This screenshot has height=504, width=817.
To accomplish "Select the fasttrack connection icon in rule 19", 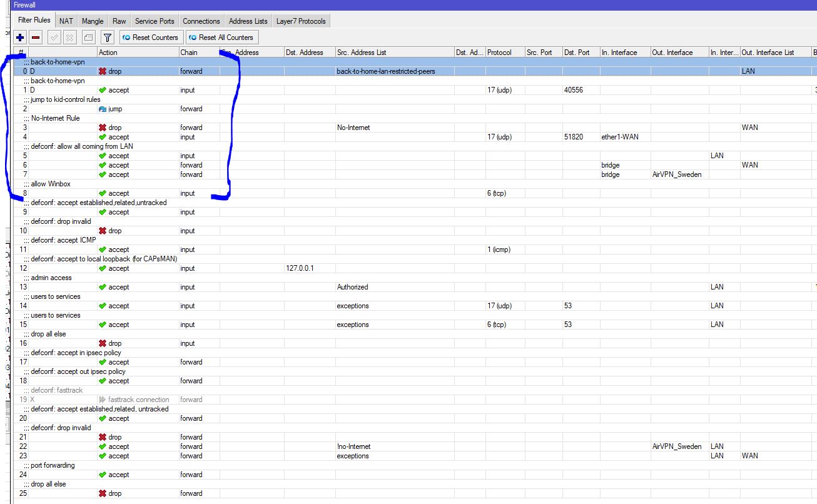I will click(103, 400).
